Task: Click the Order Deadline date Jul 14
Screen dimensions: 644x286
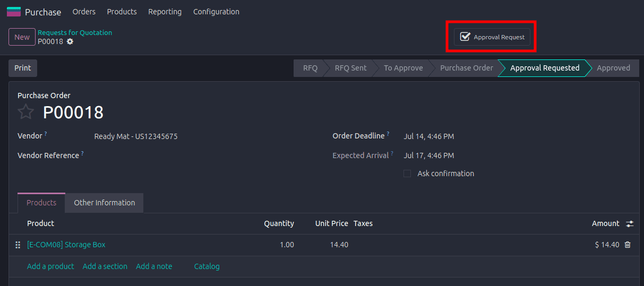Action: (x=429, y=136)
